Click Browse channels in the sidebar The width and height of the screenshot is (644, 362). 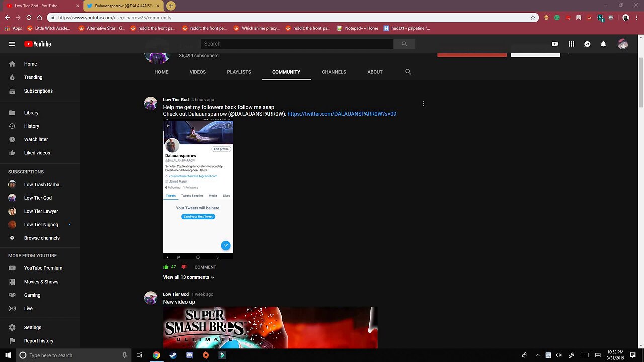40,238
